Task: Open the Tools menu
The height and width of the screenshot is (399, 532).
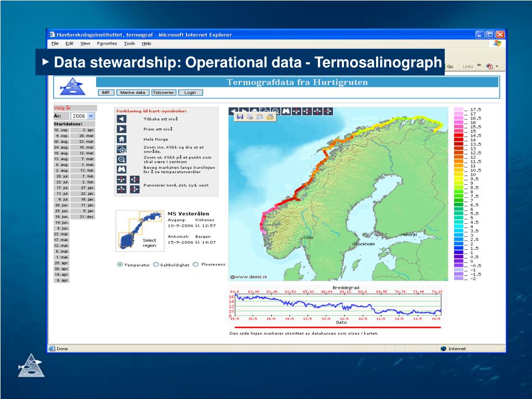Action: 129,44
